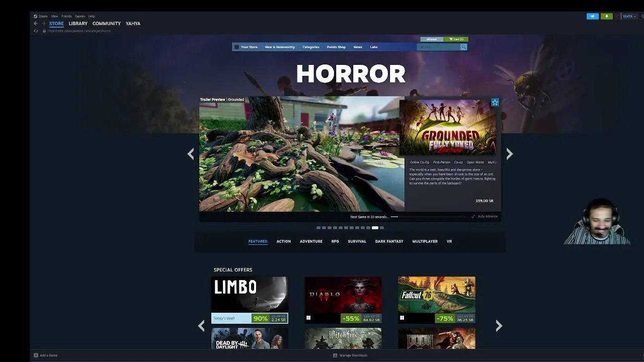
Task: Open the Grounded trailer preview
Action: (x=302, y=154)
